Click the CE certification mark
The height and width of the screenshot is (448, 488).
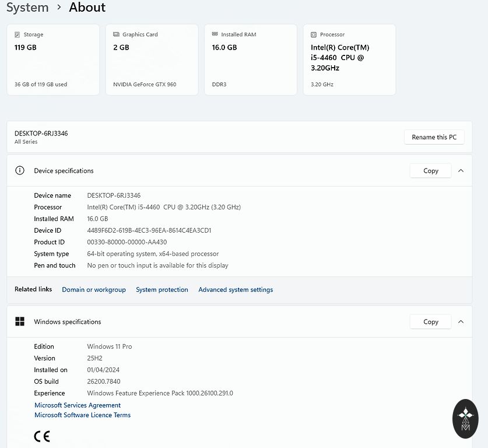coord(42,436)
